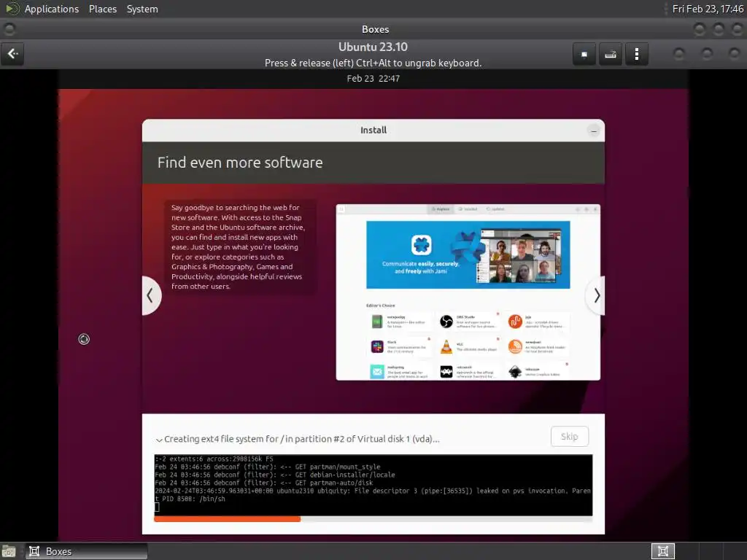This screenshot has width=747, height=560.
Task: Show the previous installer slide
Action: tap(150, 296)
